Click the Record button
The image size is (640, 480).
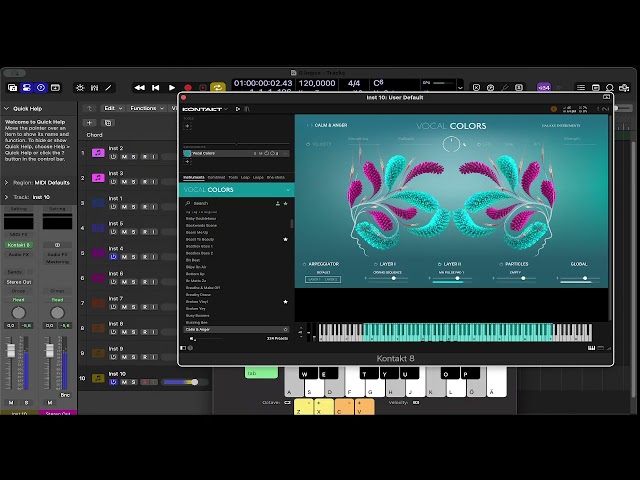click(x=188, y=88)
